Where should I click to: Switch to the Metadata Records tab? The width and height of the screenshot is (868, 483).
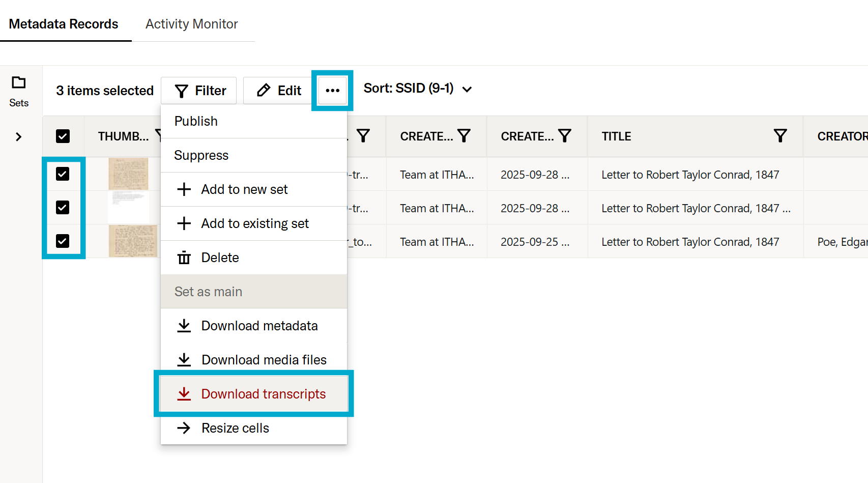click(64, 24)
